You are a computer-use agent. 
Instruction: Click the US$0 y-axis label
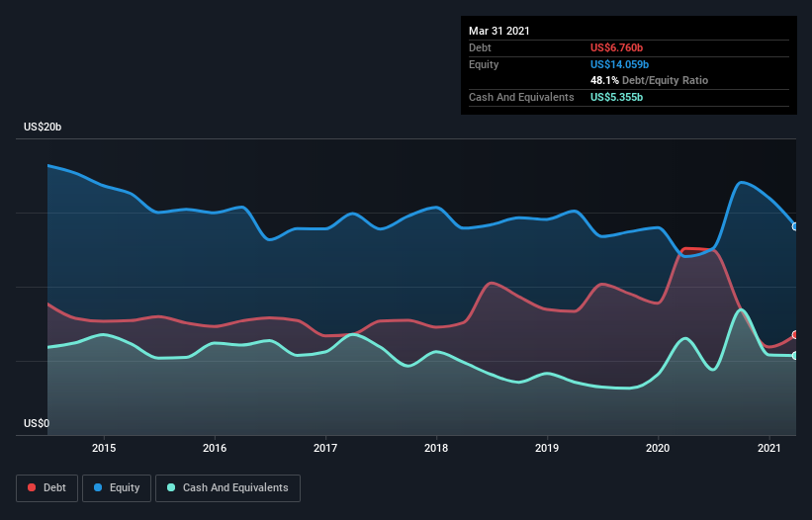click(x=37, y=423)
